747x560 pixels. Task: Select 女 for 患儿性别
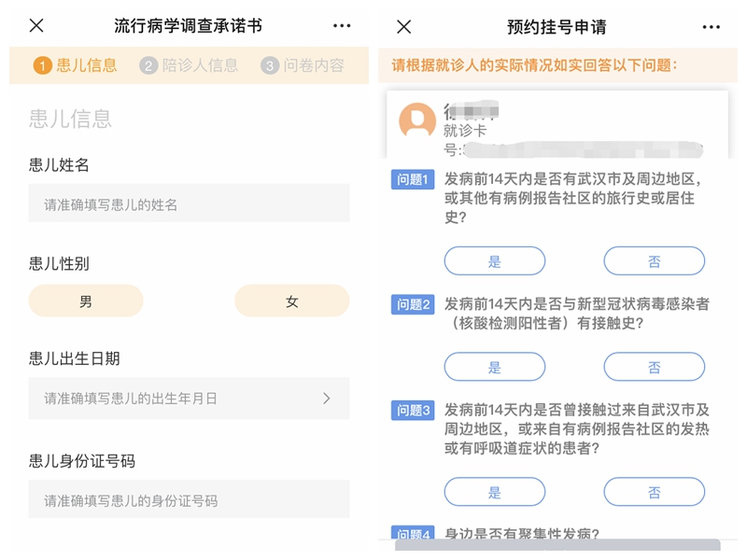pyautogui.click(x=291, y=301)
